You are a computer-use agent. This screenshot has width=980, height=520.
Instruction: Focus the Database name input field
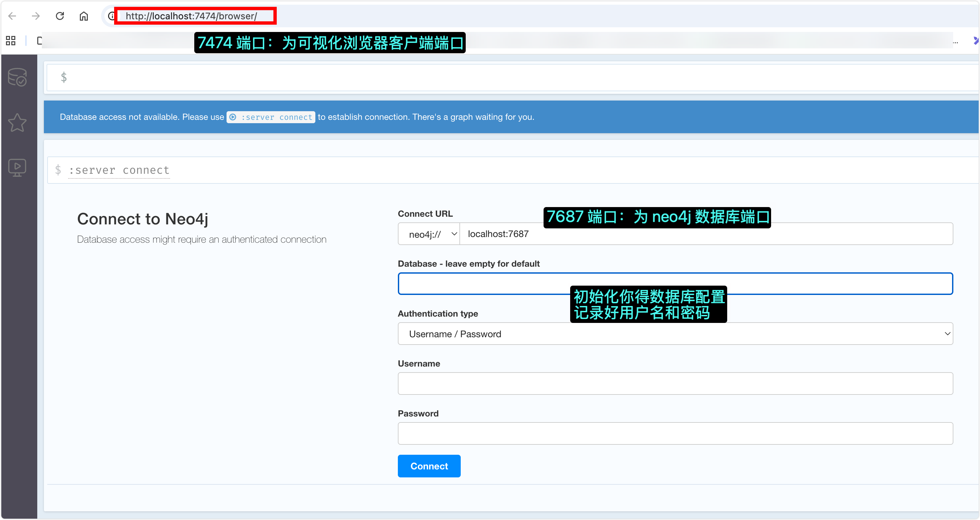[675, 284]
